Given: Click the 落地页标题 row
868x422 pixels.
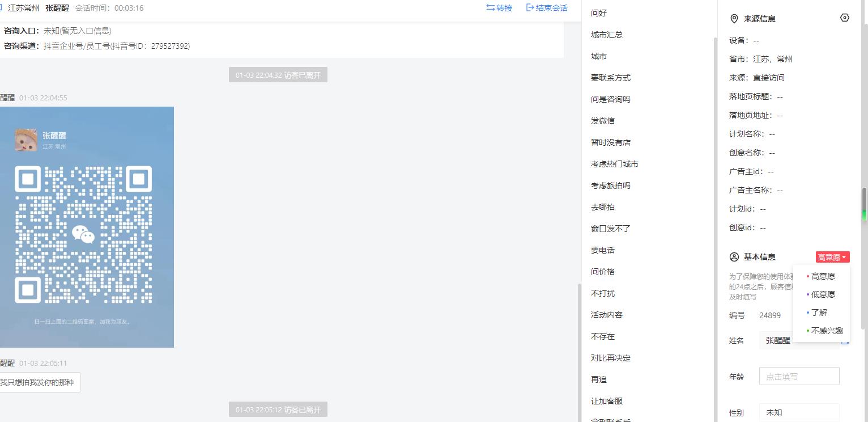Looking at the screenshot, I should pos(756,96).
